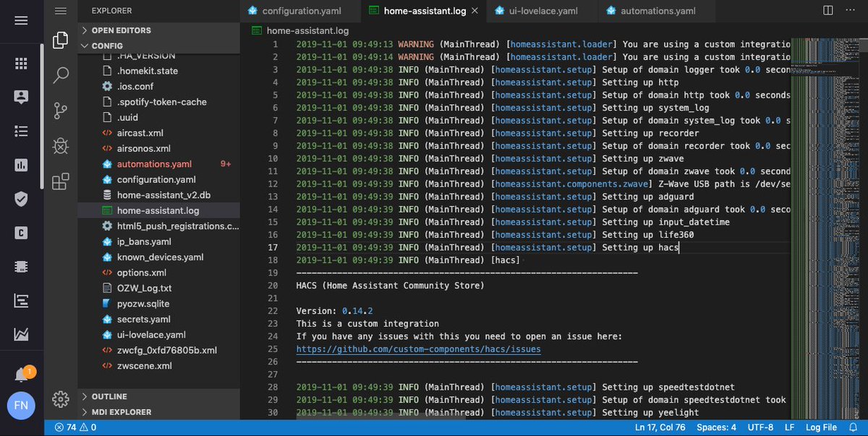
Task: Open the Logbook list icon in the sidebar
Action: [x=21, y=131]
